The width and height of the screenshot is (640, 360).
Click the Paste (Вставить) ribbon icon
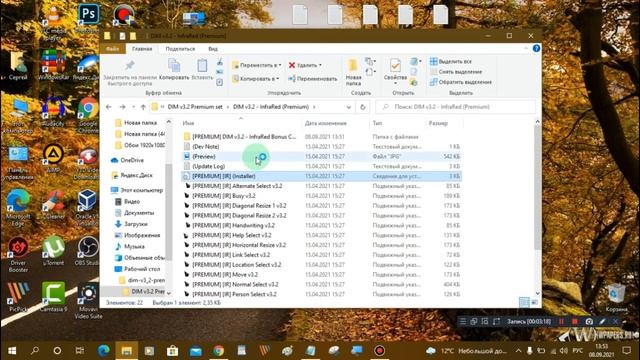[x=202, y=65]
